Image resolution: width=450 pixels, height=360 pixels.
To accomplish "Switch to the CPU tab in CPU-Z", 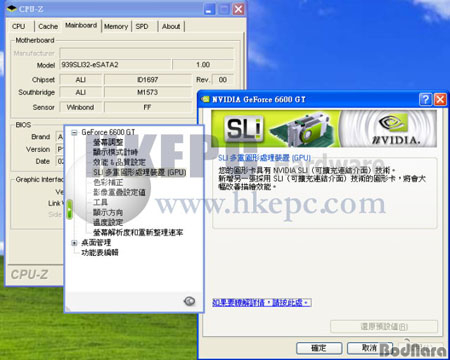I will pos(19,26).
